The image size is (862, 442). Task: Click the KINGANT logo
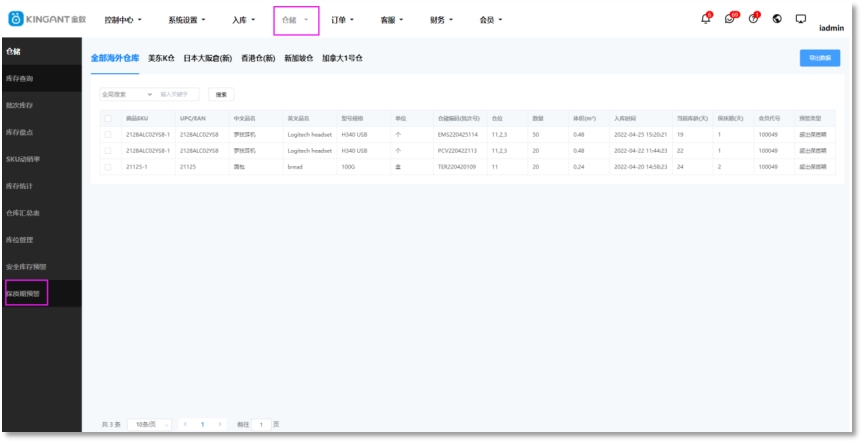coord(46,19)
